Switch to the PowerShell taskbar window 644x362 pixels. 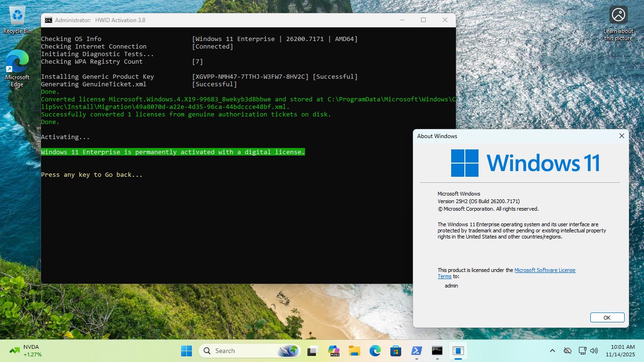pyautogui.click(x=417, y=351)
